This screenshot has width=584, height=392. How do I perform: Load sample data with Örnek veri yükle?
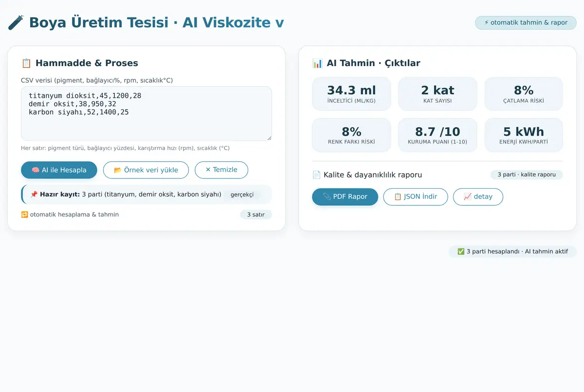(x=146, y=170)
